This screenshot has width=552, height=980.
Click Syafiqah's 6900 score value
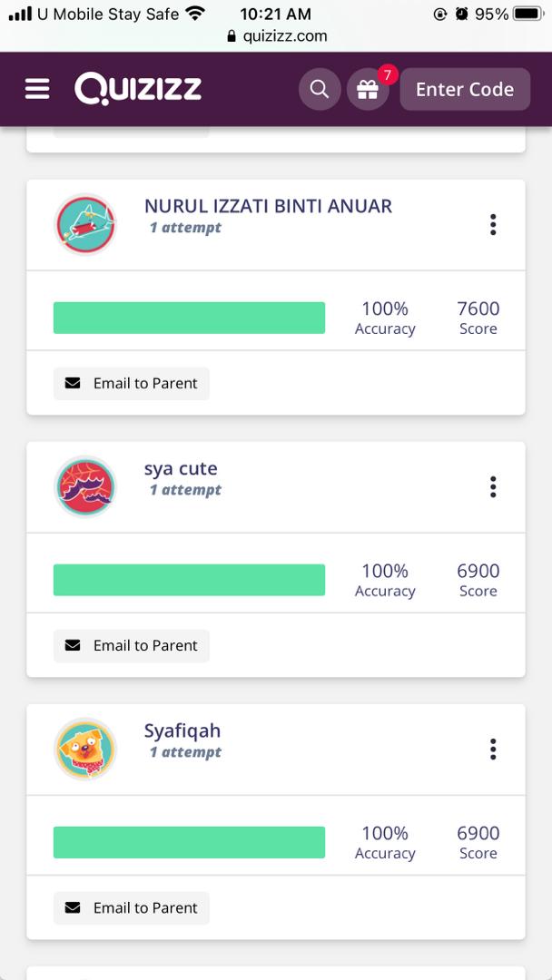(478, 833)
